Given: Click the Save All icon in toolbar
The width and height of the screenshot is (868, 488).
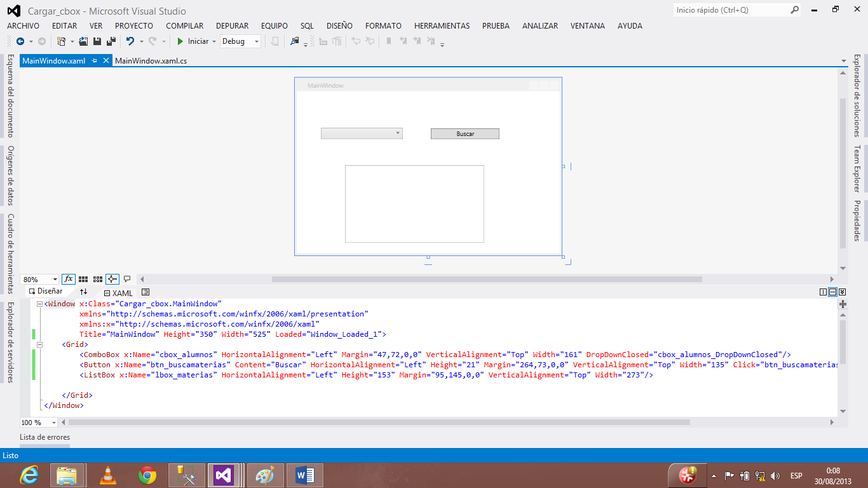Looking at the screenshot, I should pyautogui.click(x=111, y=41).
